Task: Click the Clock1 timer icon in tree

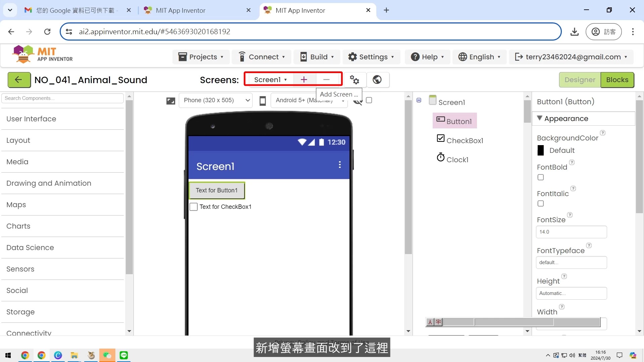Action: click(440, 157)
